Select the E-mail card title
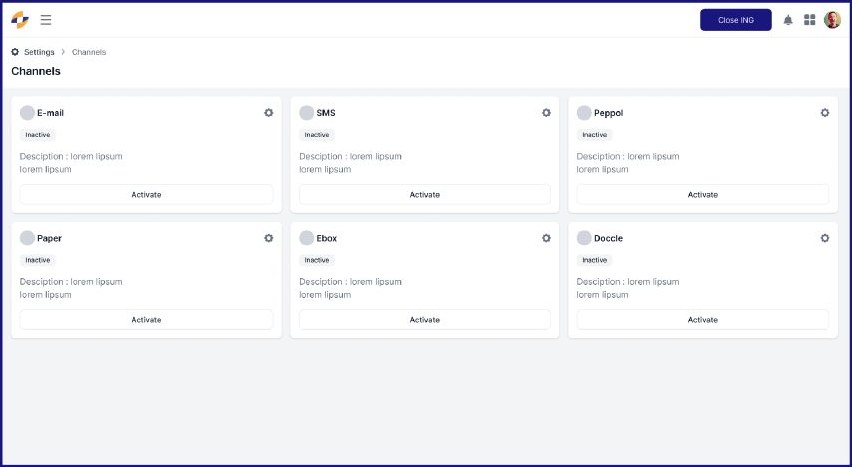The height and width of the screenshot is (467, 852). (x=51, y=113)
